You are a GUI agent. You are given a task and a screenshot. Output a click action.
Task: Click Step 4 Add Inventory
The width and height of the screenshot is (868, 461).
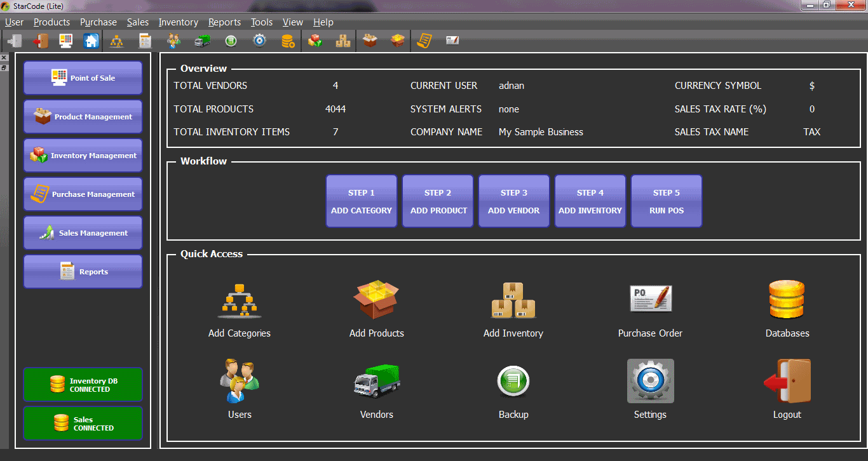[590, 201]
